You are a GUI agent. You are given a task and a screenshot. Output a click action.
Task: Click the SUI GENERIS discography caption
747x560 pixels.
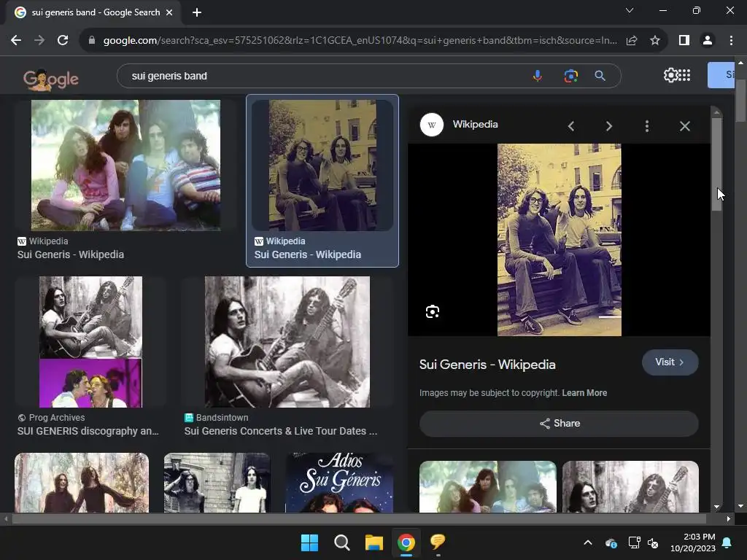pos(88,431)
